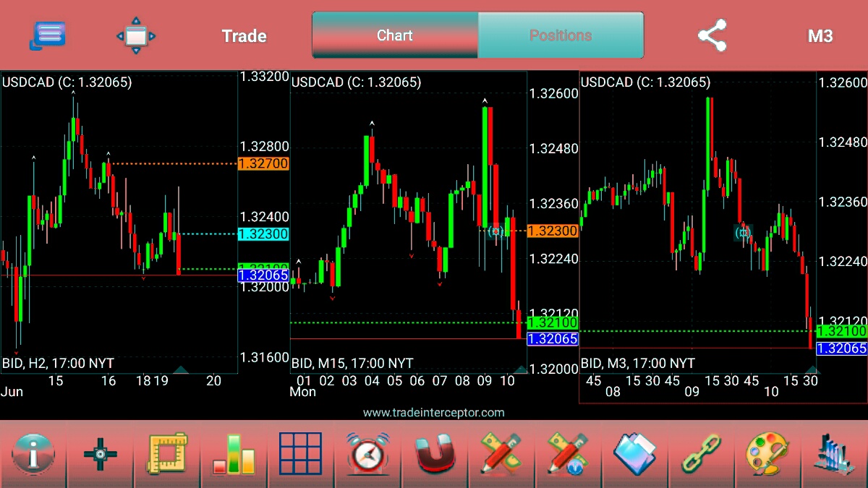868x488 pixels.
Task: Select the M15 chart USDCAD title text
Action: point(356,82)
